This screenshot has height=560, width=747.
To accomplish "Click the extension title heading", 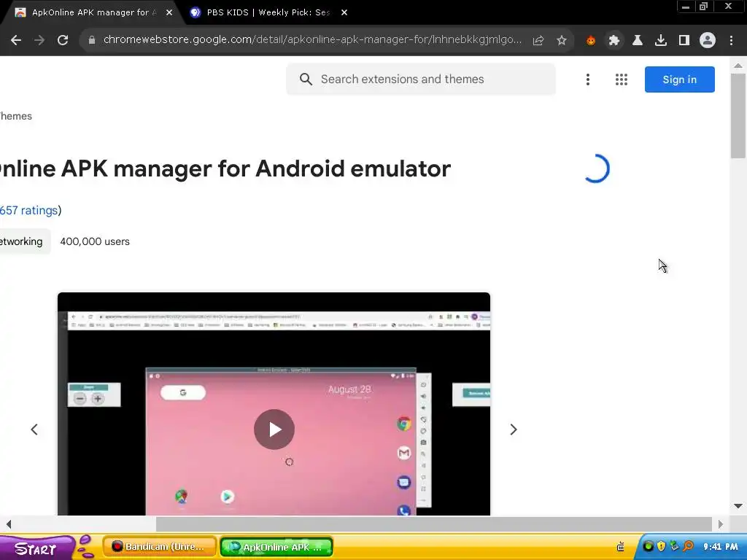I will (225, 168).
